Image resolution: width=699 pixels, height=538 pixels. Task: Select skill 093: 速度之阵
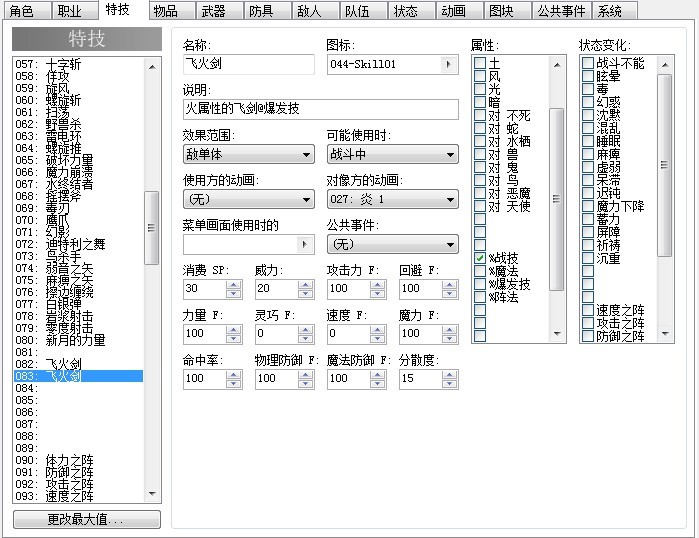tap(78, 496)
